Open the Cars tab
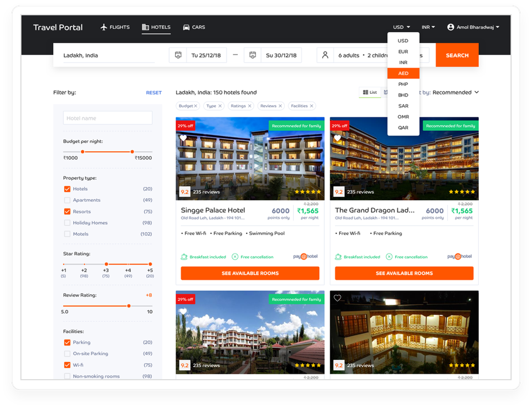The width and height of the screenshot is (532, 408). 194,27
